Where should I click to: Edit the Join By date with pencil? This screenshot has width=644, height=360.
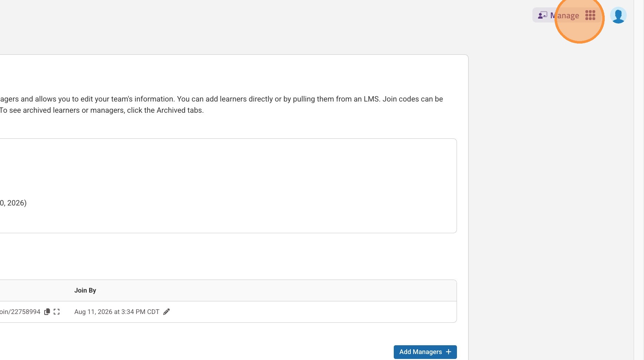167,312
